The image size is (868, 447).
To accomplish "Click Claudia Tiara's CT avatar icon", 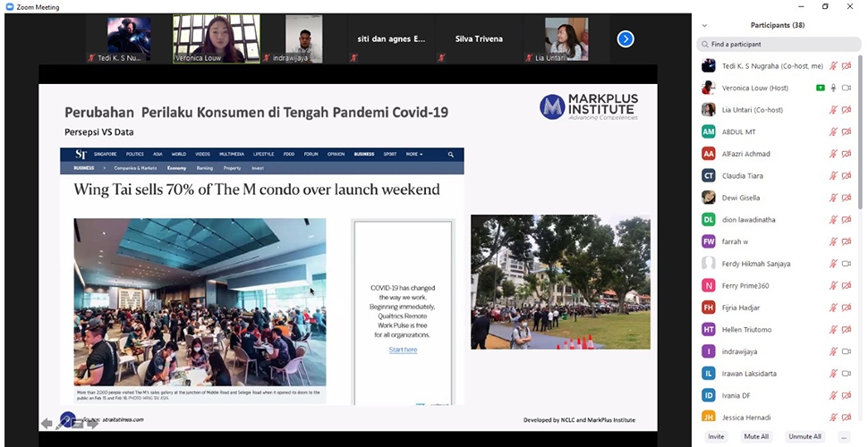I will pos(709,175).
